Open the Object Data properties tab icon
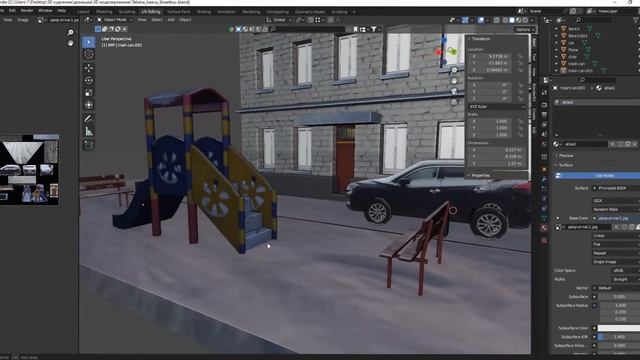 544,218
